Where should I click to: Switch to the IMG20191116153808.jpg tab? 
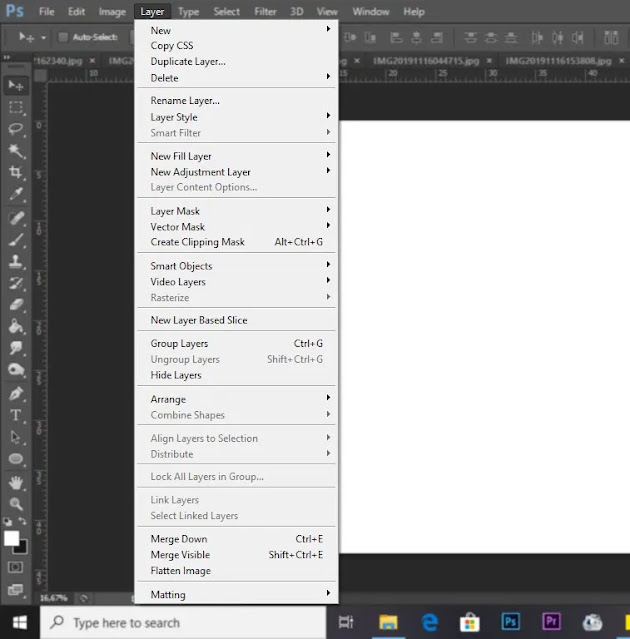pos(558,61)
